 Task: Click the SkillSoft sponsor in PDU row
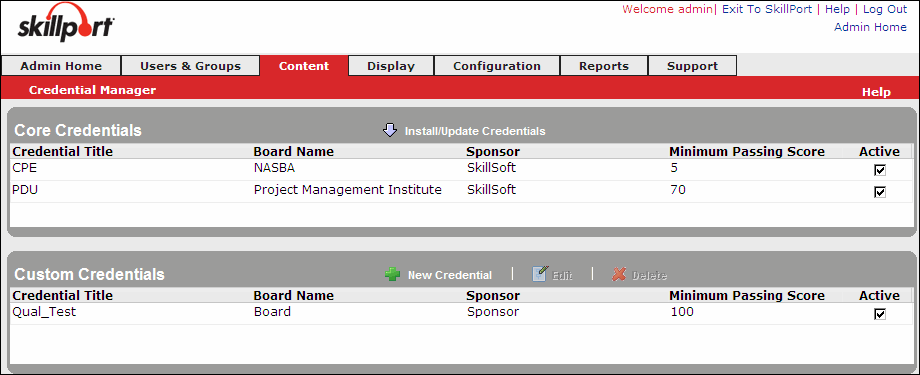492,190
